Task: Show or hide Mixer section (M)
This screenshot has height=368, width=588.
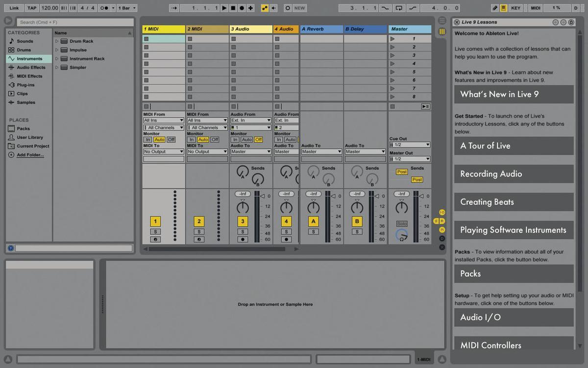Action: click(x=442, y=230)
